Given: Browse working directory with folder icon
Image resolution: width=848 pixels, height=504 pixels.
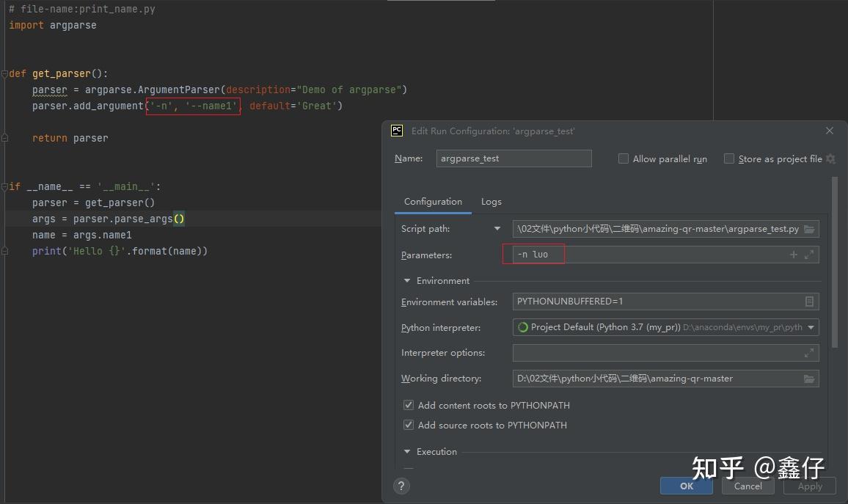Looking at the screenshot, I should click(809, 379).
